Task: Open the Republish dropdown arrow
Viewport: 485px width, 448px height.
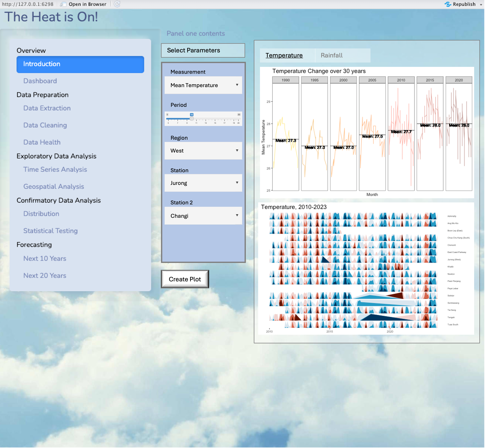Action: coord(481,4)
